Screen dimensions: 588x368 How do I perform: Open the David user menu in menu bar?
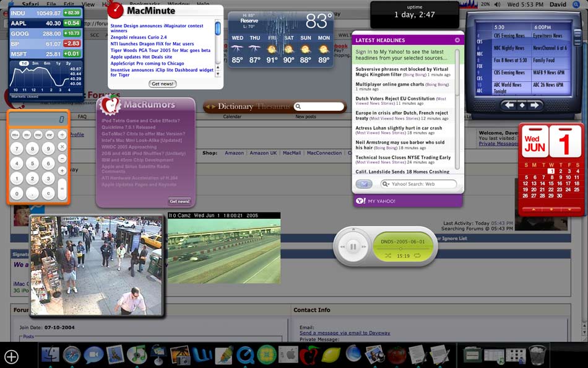tap(558, 4)
